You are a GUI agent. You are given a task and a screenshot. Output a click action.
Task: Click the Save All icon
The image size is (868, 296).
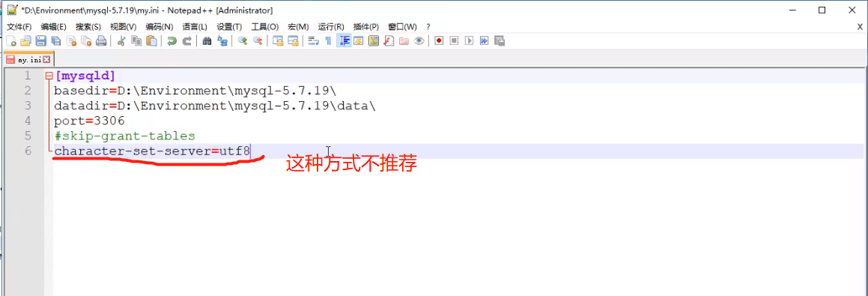point(56,40)
